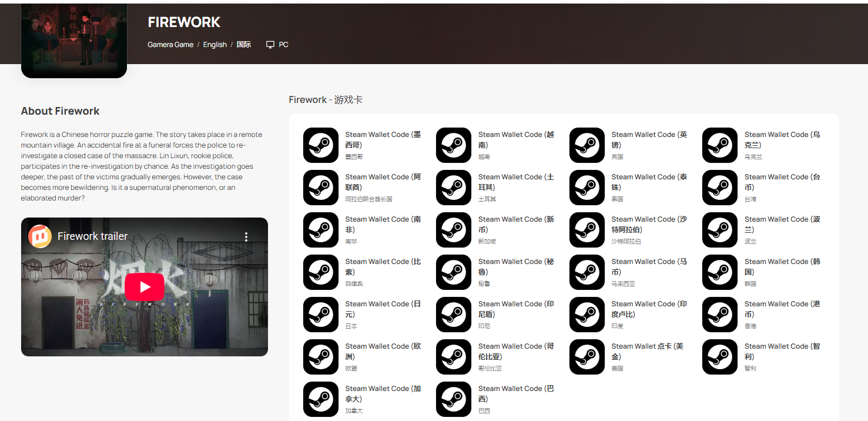Click Steam icon for 乌克兰 wallet code

coord(720,145)
